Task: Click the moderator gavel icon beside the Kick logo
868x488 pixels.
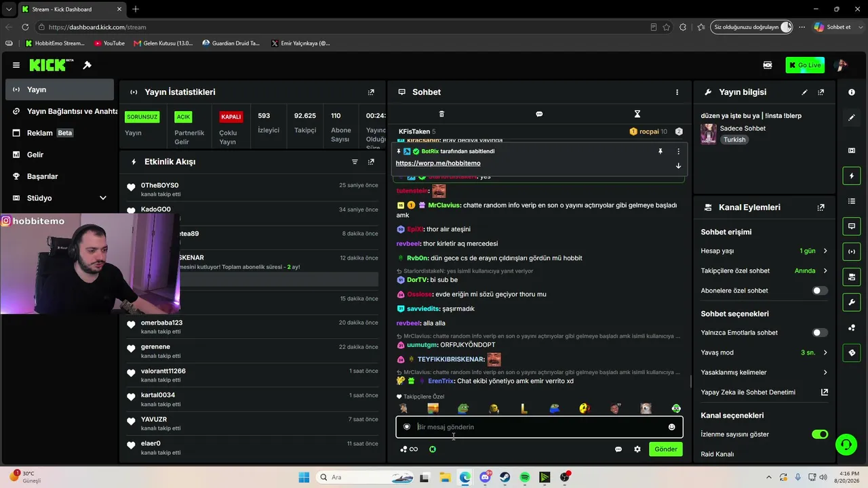Action: point(87,65)
